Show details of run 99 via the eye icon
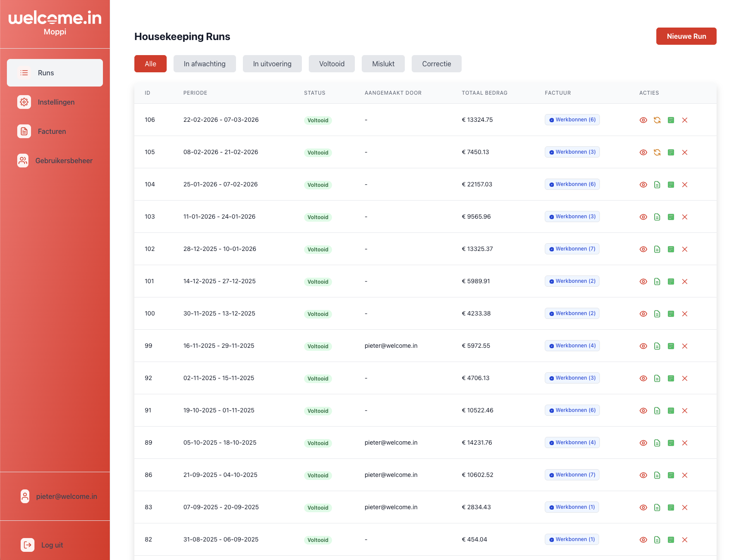 click(643, 346)
